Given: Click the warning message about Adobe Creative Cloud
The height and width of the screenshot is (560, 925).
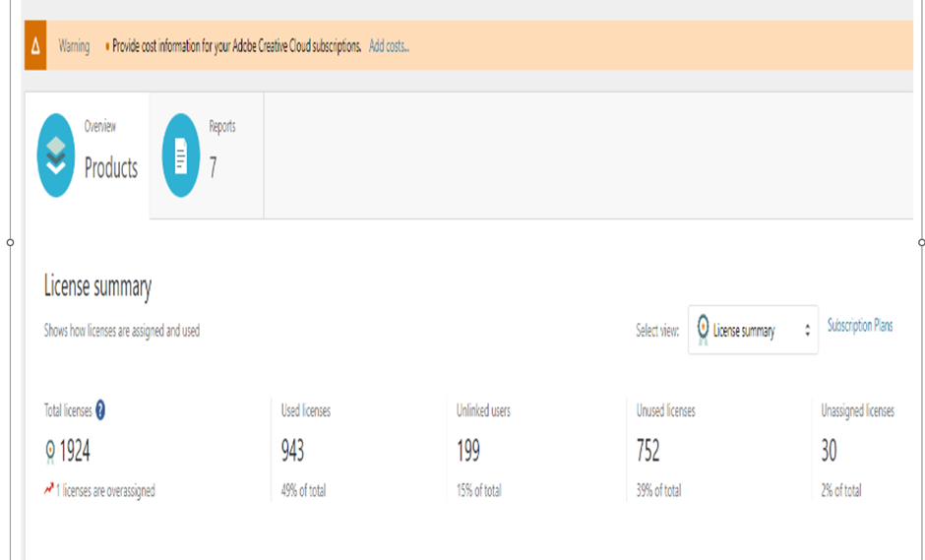Looking at the screenshot, I should [x=236, y=46].
